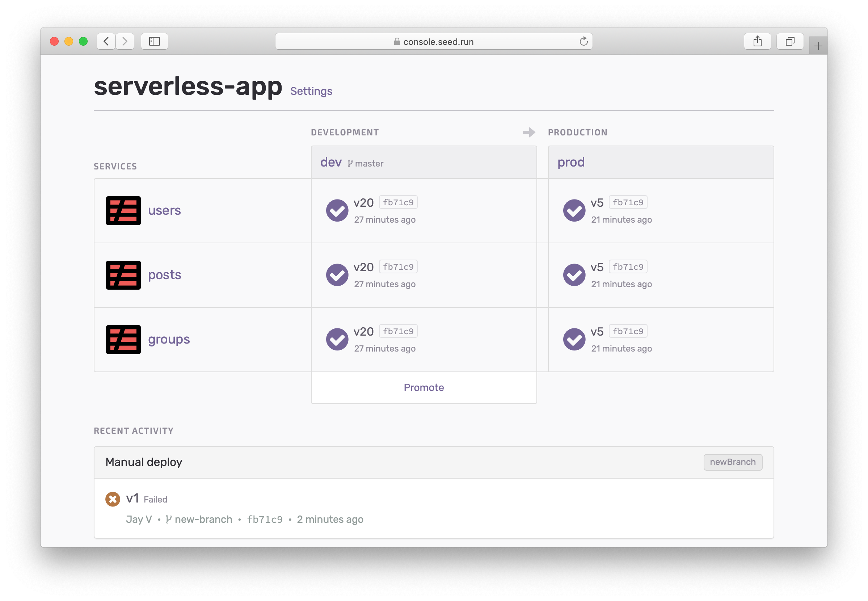This screenshot has height=601, width=868.
Task: Open the browser share menu
Action: click(757, 41)
